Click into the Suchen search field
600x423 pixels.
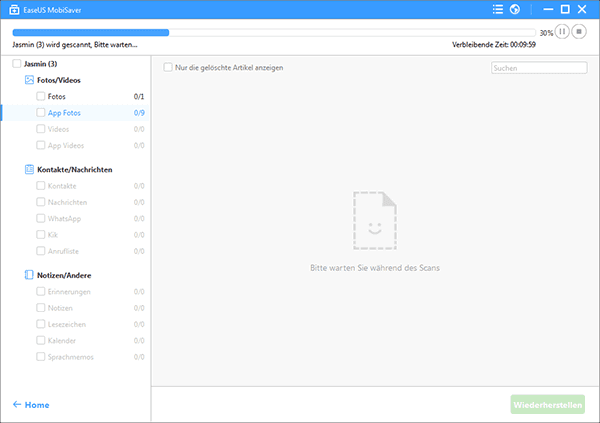(x=539, y=68)
